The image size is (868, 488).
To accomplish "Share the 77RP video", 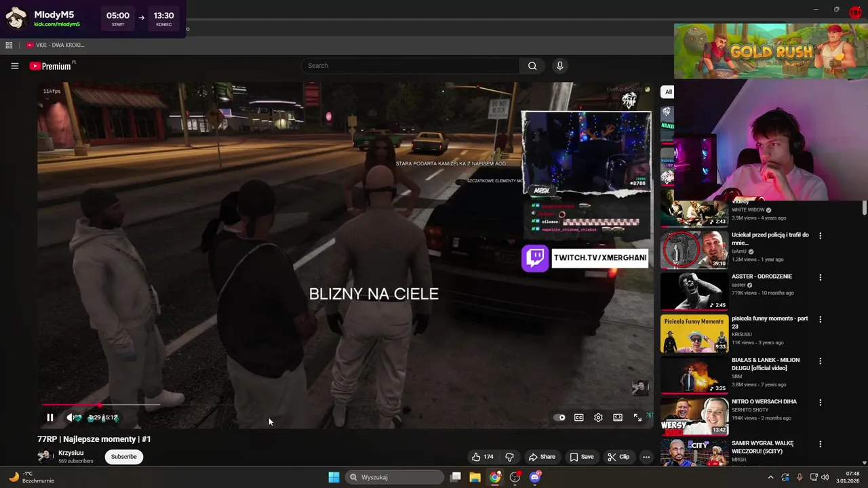I will point(542,457).
